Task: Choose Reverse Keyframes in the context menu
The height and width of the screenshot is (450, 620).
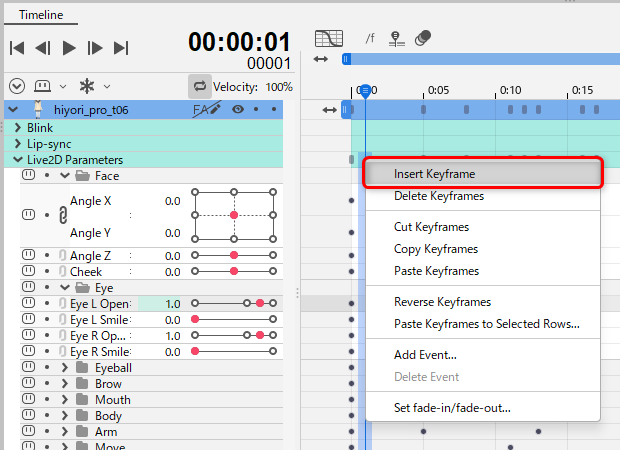Action: (x=442, y=302)
